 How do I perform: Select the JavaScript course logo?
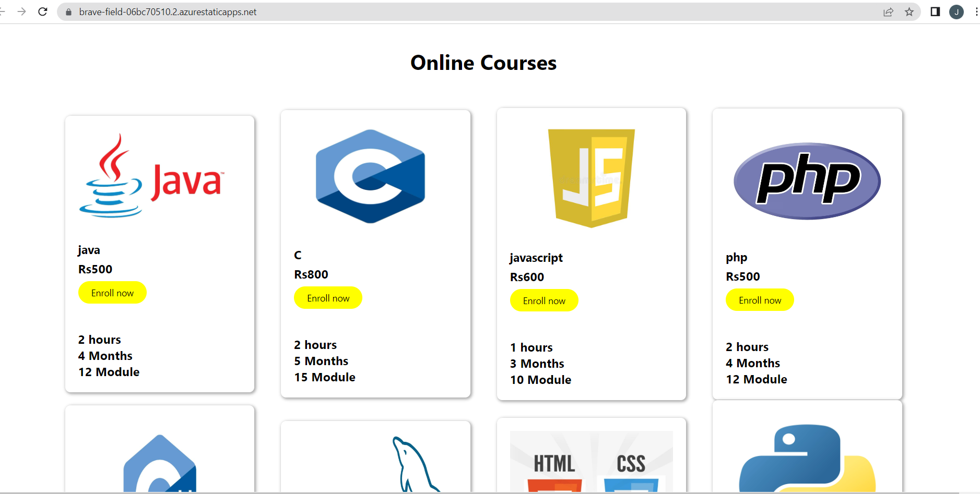tap(591, 177)
